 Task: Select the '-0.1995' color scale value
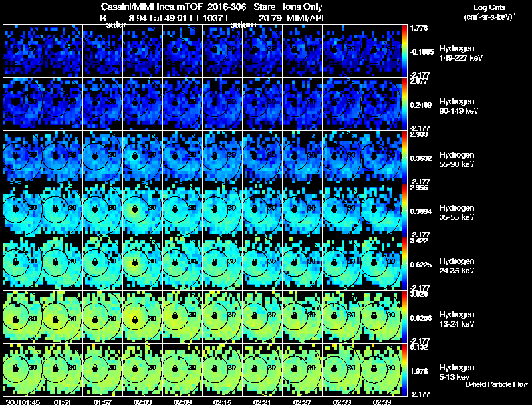[x=422, y=52]
